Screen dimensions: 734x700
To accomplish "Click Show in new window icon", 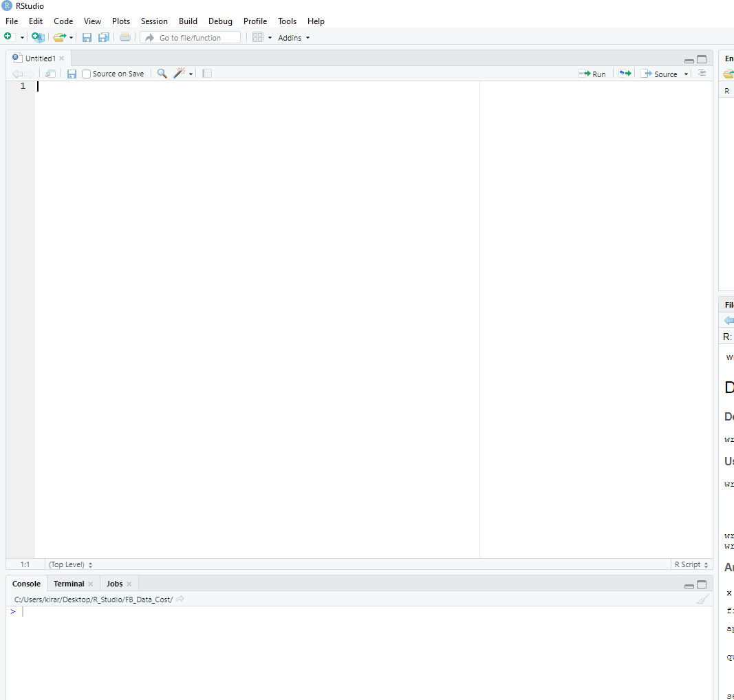I will click(x=50, y=74).
